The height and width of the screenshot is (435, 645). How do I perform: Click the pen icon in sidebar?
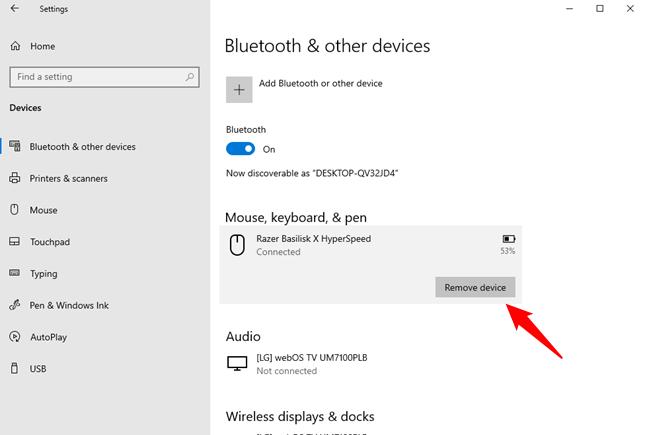(x=15, y=305)
